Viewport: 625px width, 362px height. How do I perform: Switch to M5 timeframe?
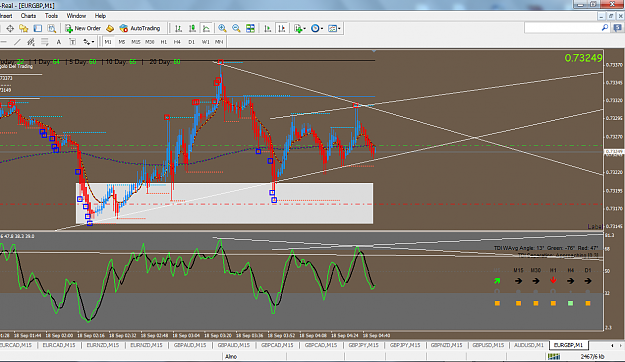(x=122, y=42)
